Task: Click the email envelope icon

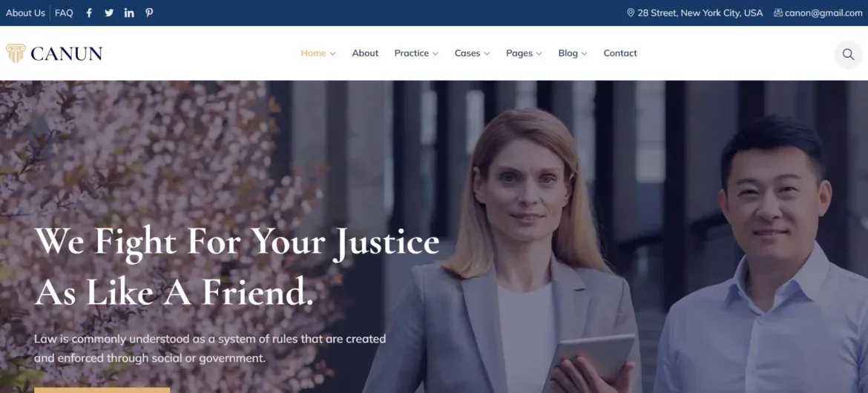Action: point(777,13)
